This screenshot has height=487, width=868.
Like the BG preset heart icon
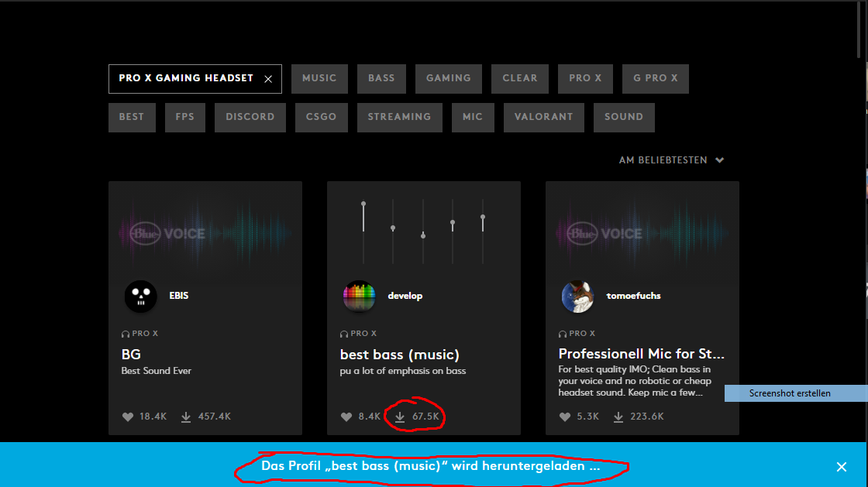(x=128, y=417)
